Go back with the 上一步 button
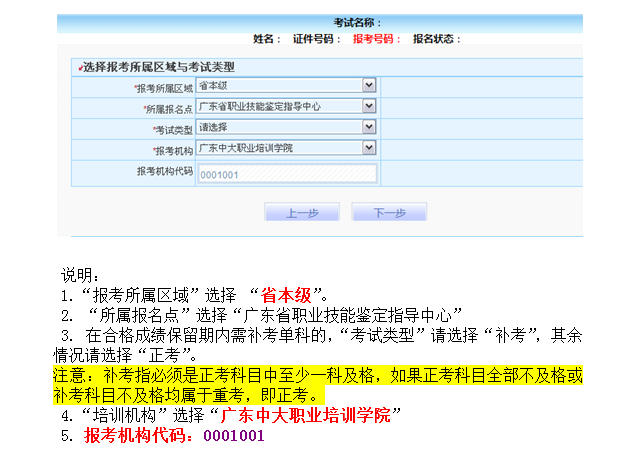The height and width of the screenshot is (454, 618). click(302, 212)
